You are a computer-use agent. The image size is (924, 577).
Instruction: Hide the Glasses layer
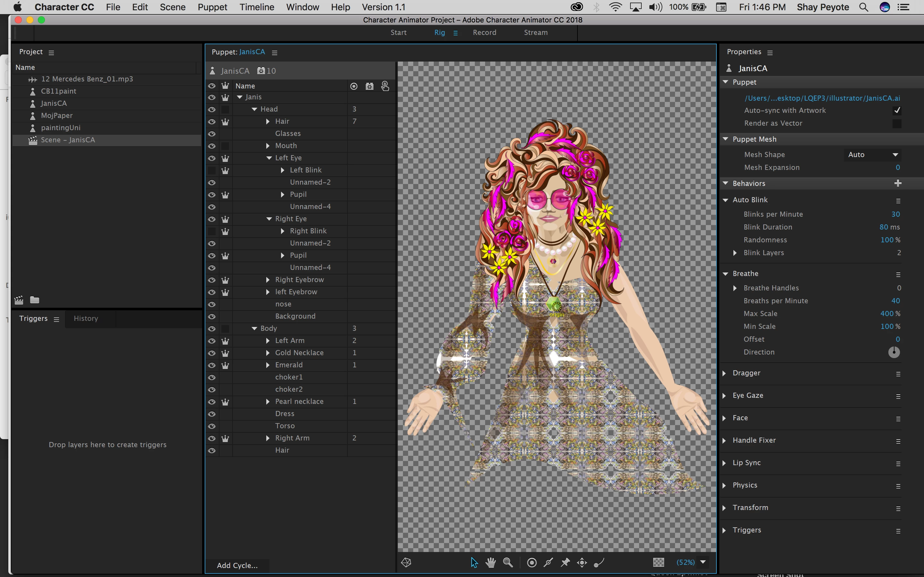tap(211, 134)
